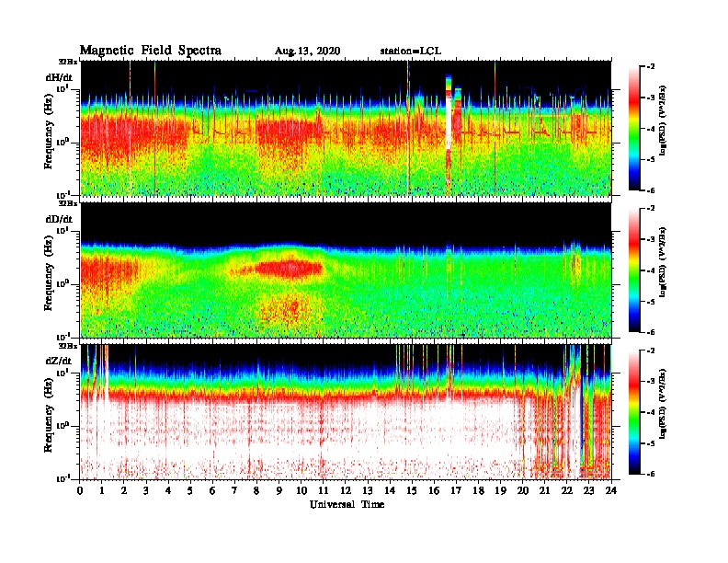Click the "15" hour tick on the time axis
Viewport: 728px width, 563px height.
click(x=412, y=491)
